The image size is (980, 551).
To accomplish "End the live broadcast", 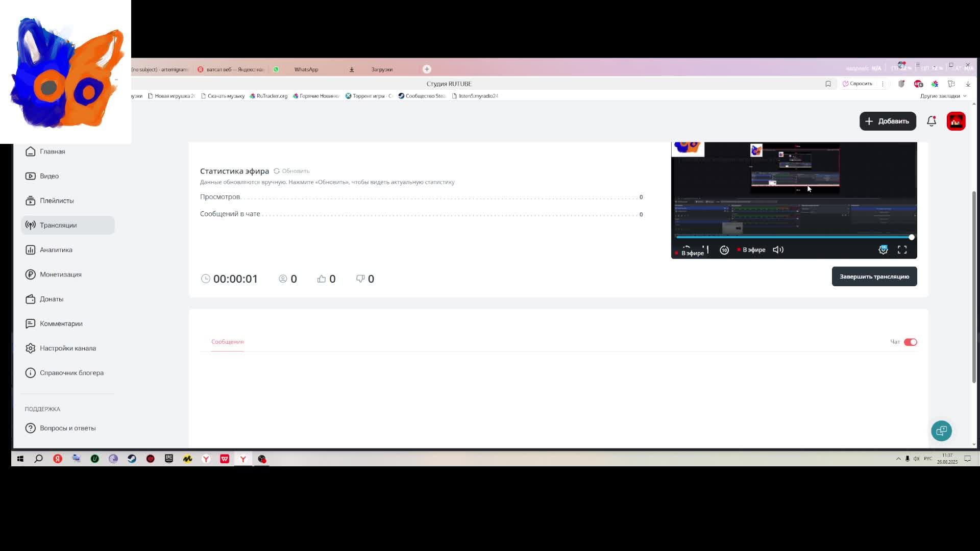I will [x=874, y=277].
